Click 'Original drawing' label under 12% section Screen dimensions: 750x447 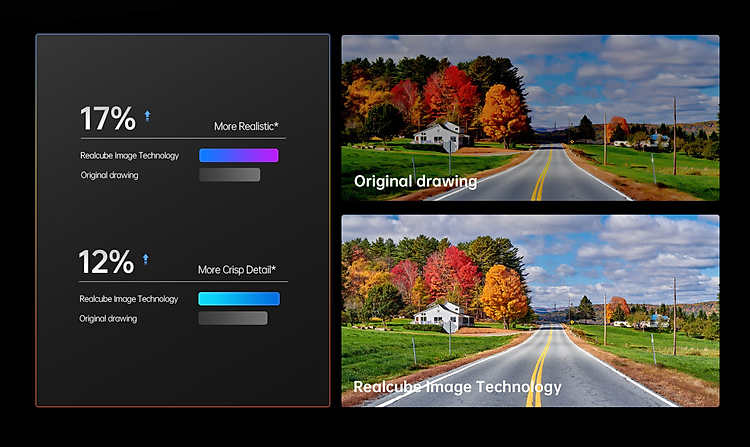(x=108, y=318)
